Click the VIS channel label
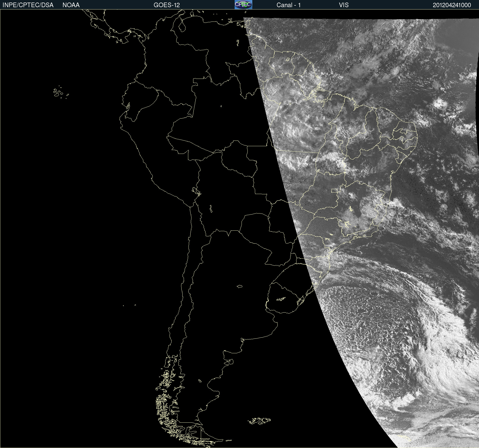The height and width of the screenshot is (448, 479). point(344,5)
